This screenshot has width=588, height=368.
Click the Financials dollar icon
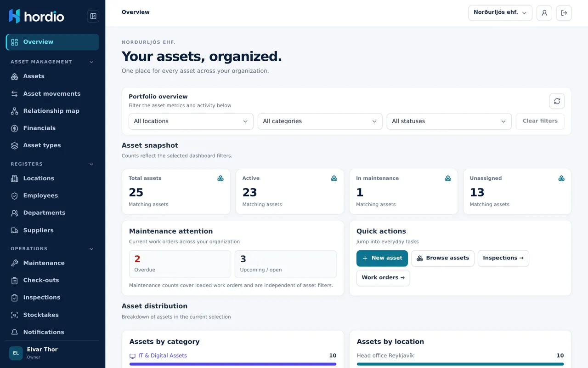point(15,128)
